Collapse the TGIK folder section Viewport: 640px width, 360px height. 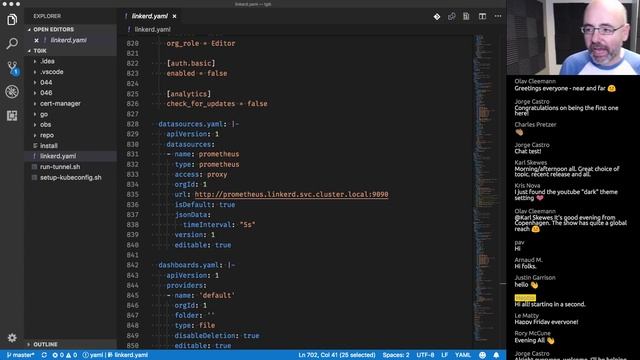pyautogui.click(x=40, y=51)
